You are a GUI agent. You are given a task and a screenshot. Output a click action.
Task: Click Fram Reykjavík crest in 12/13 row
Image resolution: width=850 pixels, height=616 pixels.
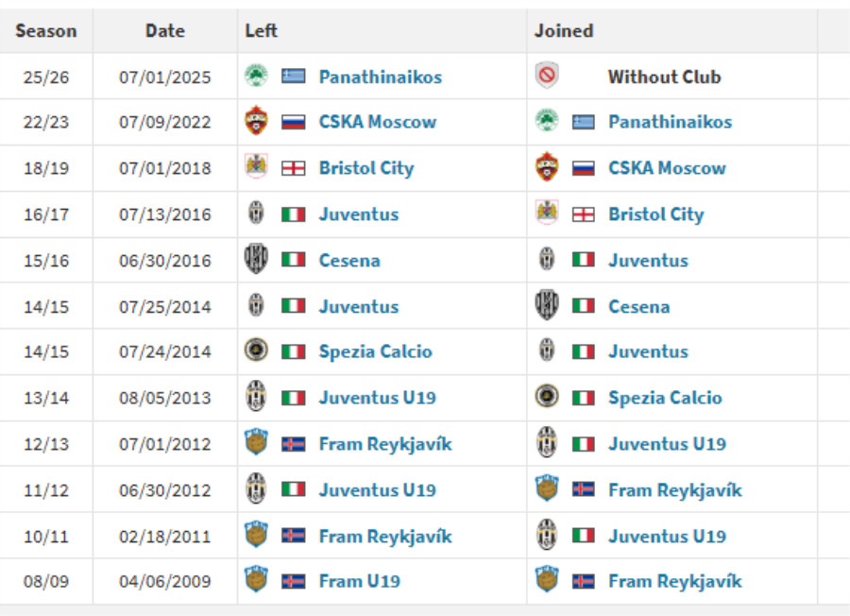256,442
